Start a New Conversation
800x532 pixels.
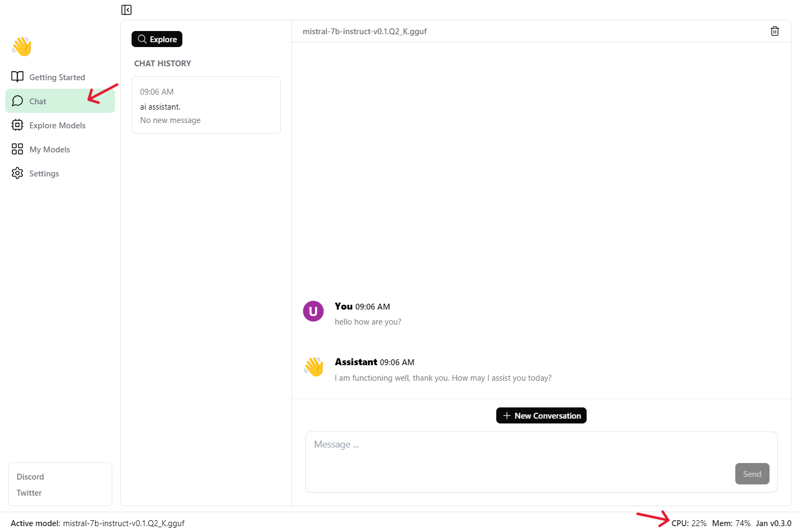(541, 415)
